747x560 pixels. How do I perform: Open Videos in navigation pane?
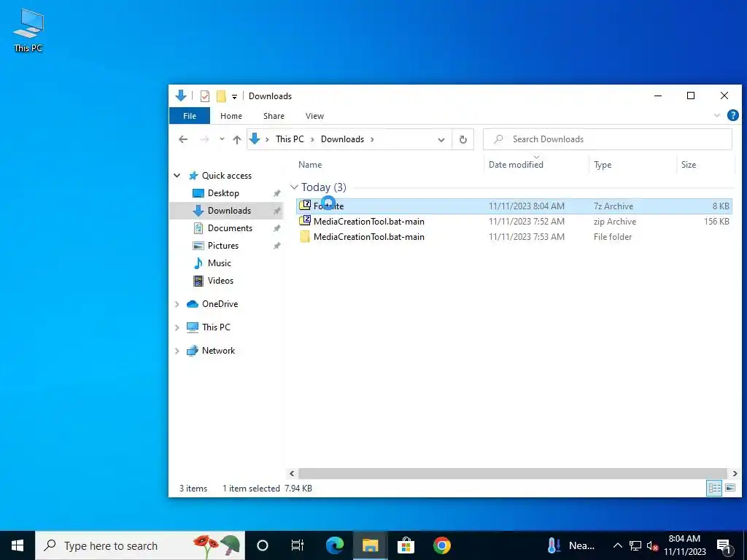click(220, 281)
